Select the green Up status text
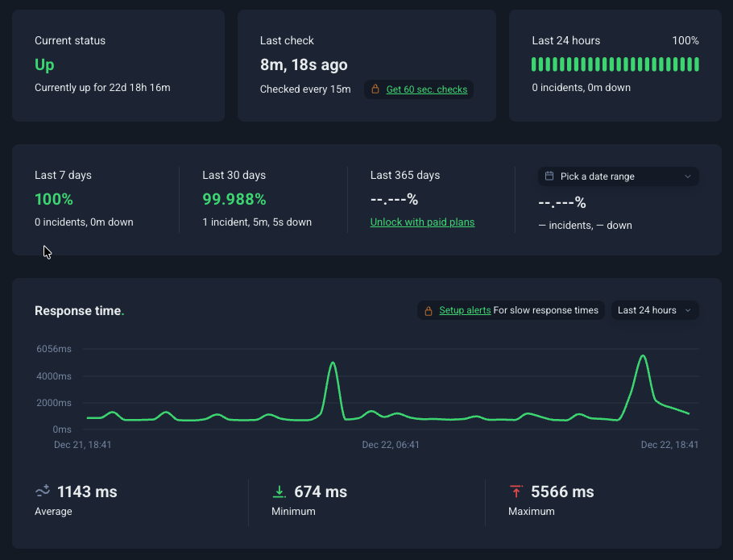This screenshot has width=733, height=560. pyautogui.click(x=44, y=64)
